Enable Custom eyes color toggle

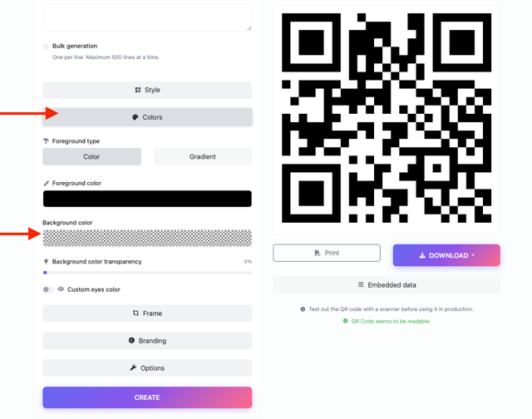click(48, 289)
